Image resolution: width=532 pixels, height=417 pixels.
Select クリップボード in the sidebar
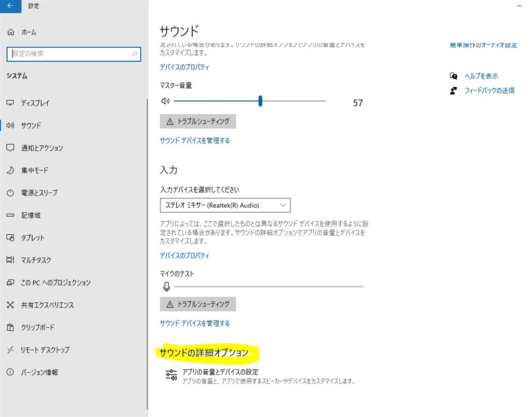[37, 327]
